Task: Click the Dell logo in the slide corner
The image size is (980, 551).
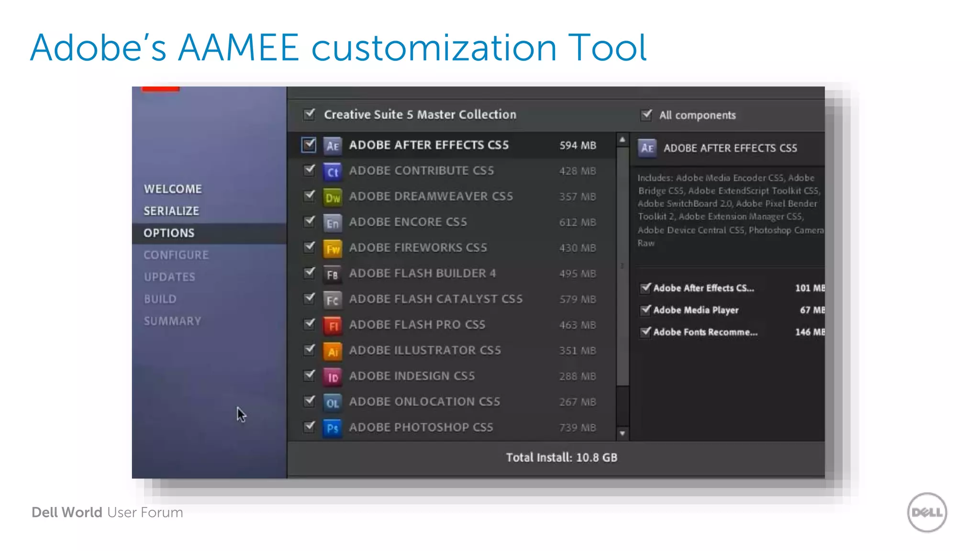Action: [927, 512]
